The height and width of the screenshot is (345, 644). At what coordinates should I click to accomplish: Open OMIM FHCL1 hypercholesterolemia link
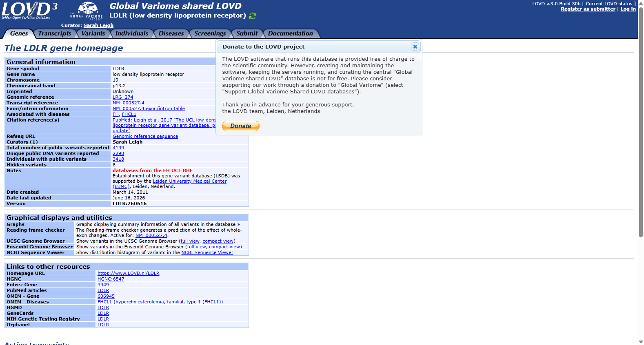(160, 302)
